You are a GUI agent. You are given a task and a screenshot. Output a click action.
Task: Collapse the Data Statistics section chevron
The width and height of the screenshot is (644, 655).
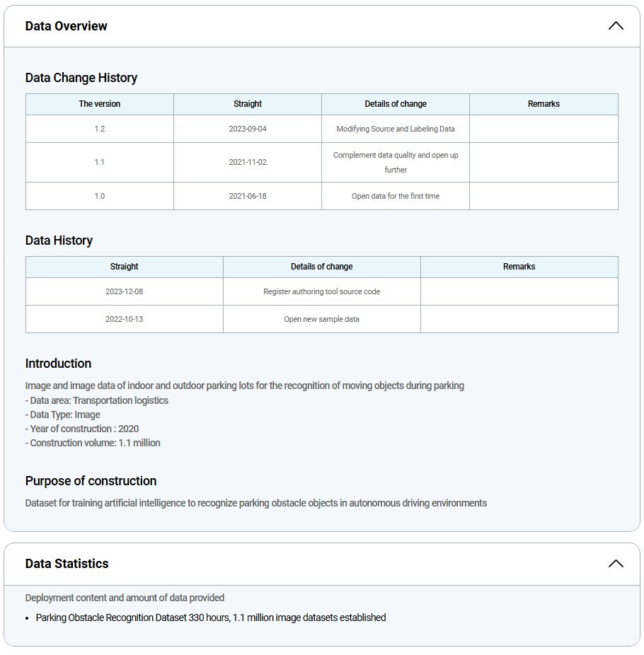(616, 564)
